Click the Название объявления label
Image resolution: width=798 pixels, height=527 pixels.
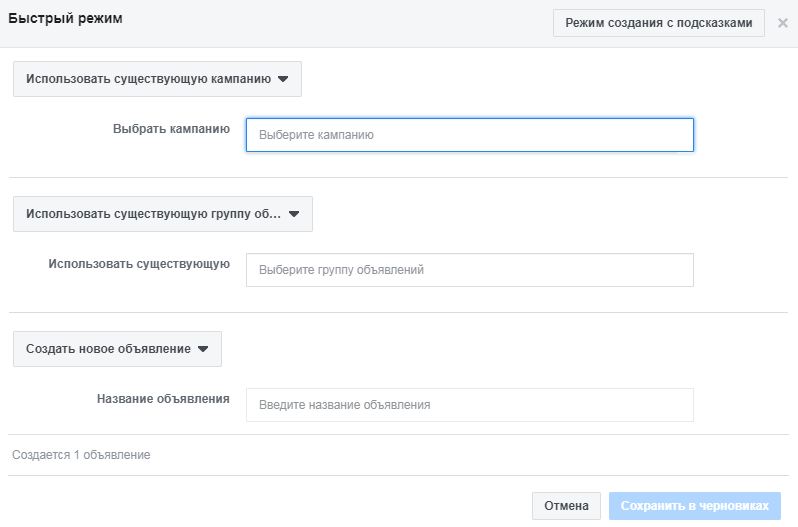coord(163,399)
